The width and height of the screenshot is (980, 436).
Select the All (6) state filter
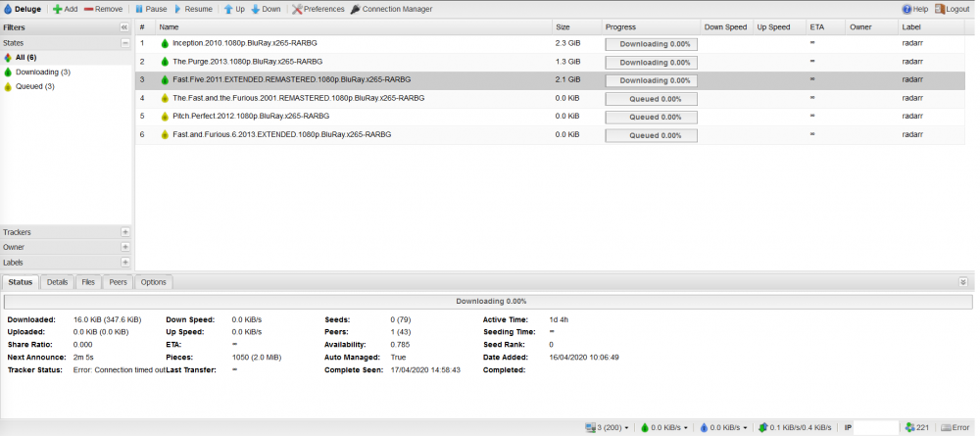pyautogui.click(x=66, y=58)
